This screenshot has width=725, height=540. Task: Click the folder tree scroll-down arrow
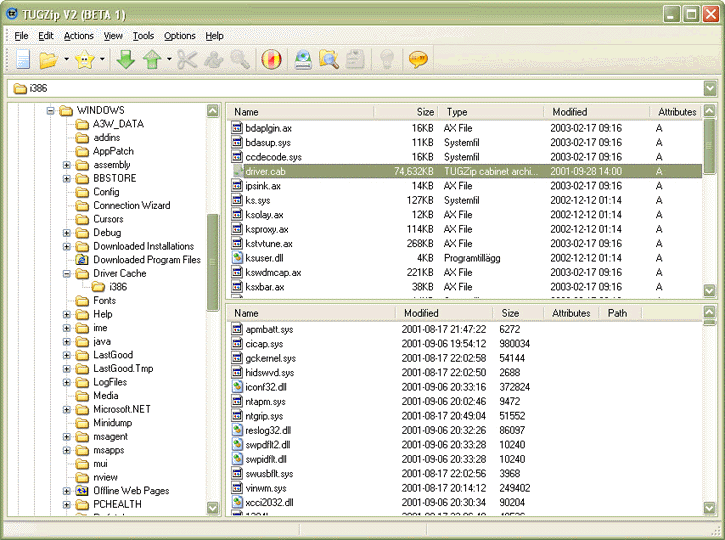pyautogui.click(x=213, y=508)
